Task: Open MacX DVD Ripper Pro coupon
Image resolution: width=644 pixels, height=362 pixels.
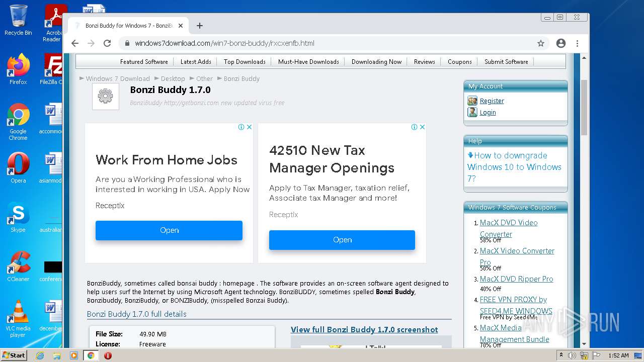Action: pos(516,279)
